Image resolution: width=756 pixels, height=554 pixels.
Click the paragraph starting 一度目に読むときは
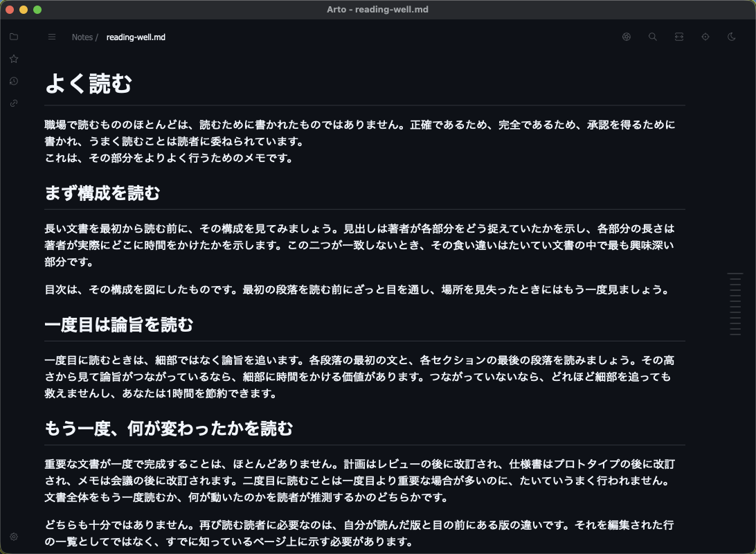point(360,377)
